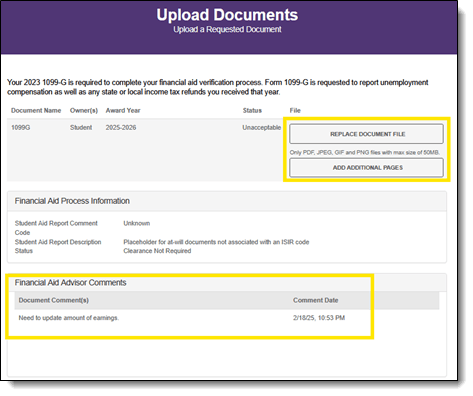Select the 'Need to update amount of earnings' comment

69,318
